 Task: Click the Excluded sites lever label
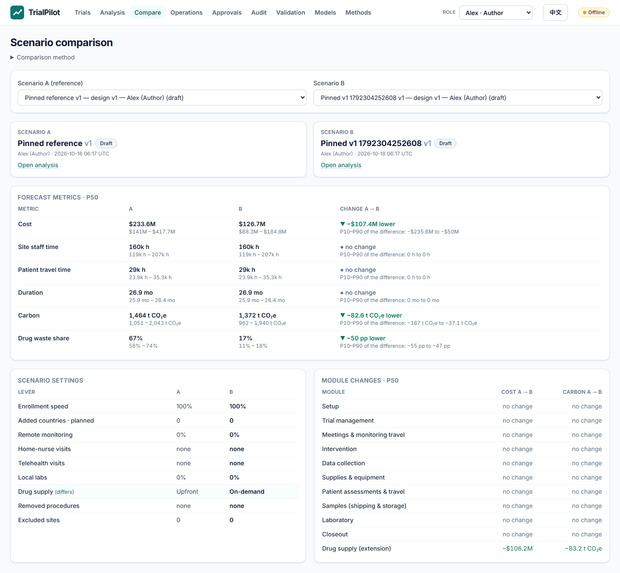tap(39, 520)
